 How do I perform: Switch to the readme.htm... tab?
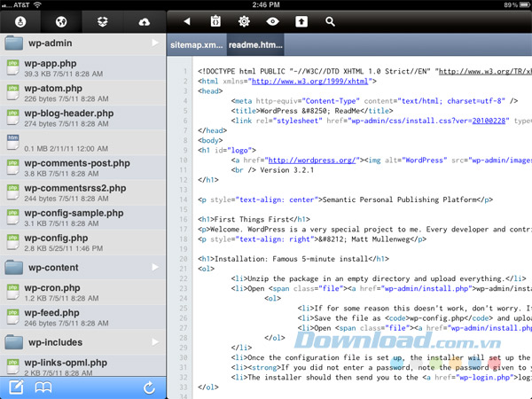[255, 45]
